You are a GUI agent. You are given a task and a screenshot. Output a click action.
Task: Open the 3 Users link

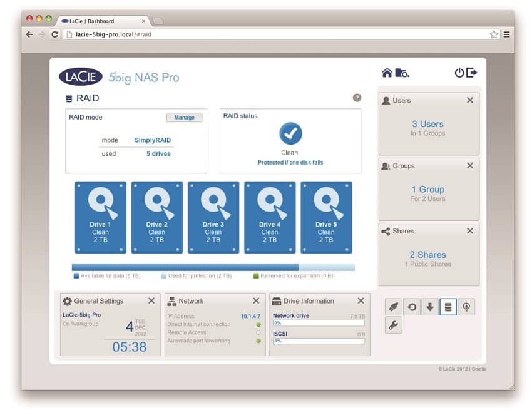[427, 124]
